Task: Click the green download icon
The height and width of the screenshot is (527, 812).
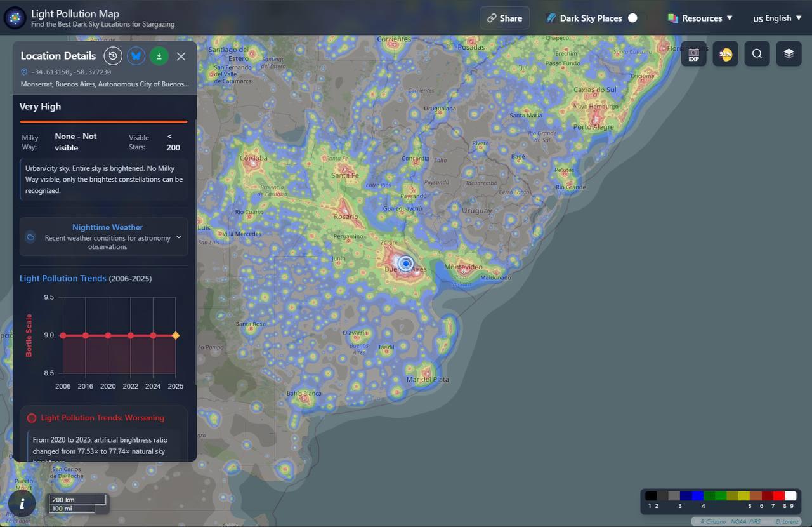Action: [x=159, y=56]
